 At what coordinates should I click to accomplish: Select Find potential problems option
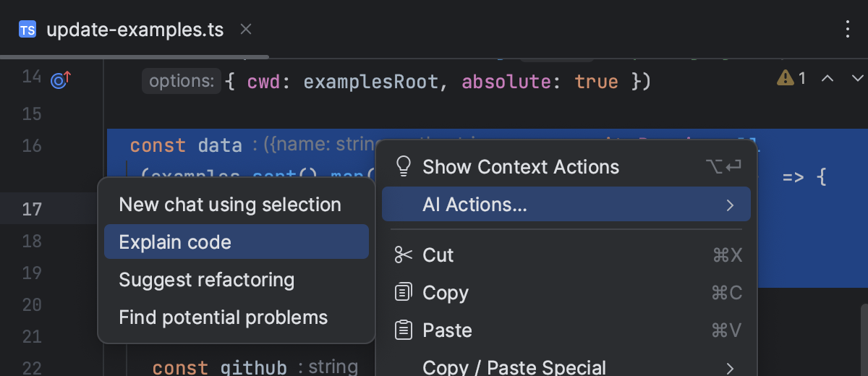click(237, 317)
